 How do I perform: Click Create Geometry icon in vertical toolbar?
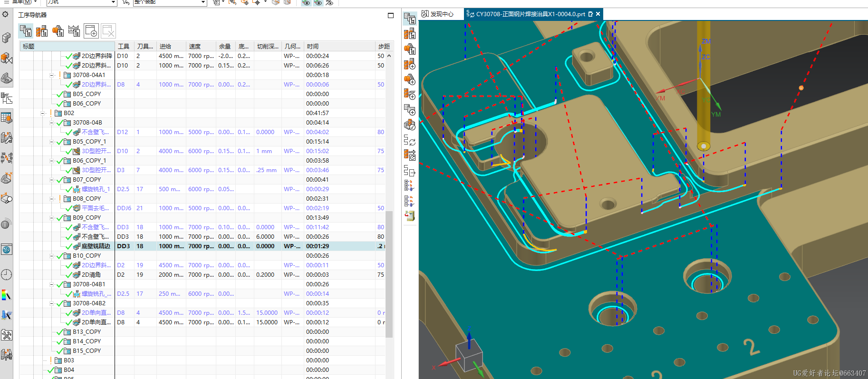click(x=410, y=79)
